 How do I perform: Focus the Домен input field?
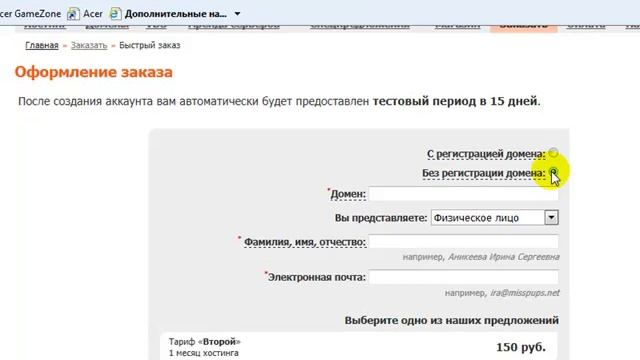coord(463,194)
